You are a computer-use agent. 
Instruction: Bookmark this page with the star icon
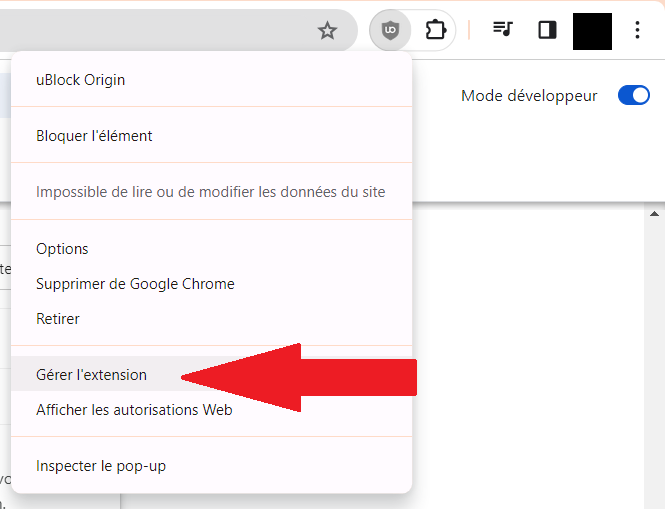point(327,31)
